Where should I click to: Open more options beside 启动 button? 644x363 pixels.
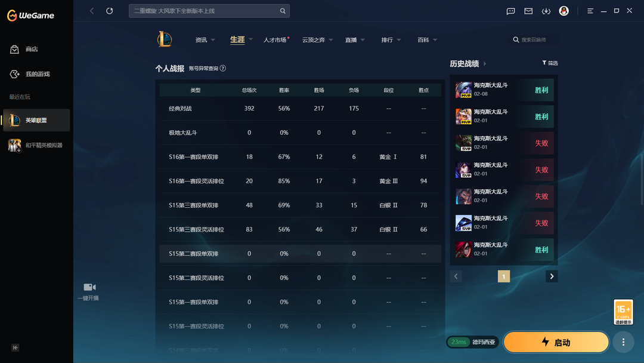(623, 342)
